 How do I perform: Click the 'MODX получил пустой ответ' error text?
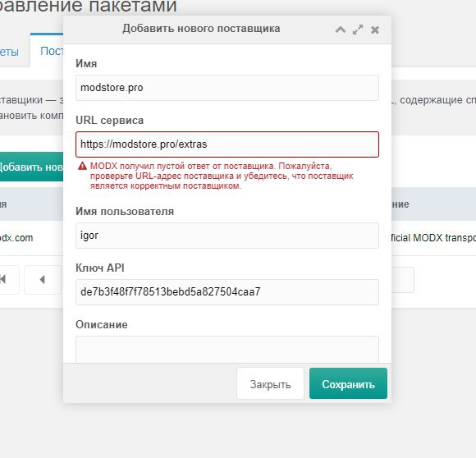pyautogui.click(x=222, y=176)
